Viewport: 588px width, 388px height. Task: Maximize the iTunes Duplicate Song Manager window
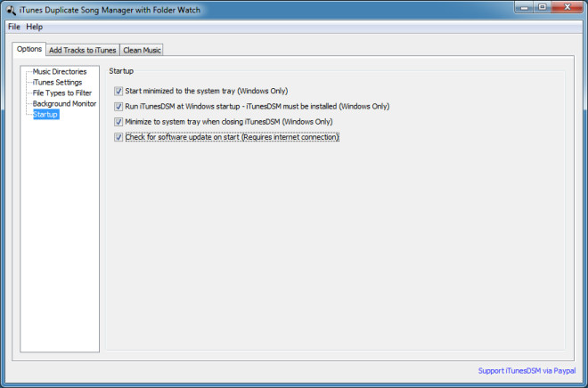coord(543,7)
